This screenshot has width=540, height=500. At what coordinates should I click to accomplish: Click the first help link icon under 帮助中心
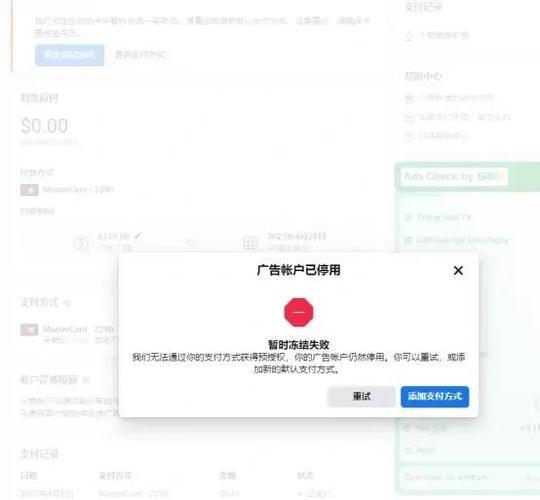[409, 98]
